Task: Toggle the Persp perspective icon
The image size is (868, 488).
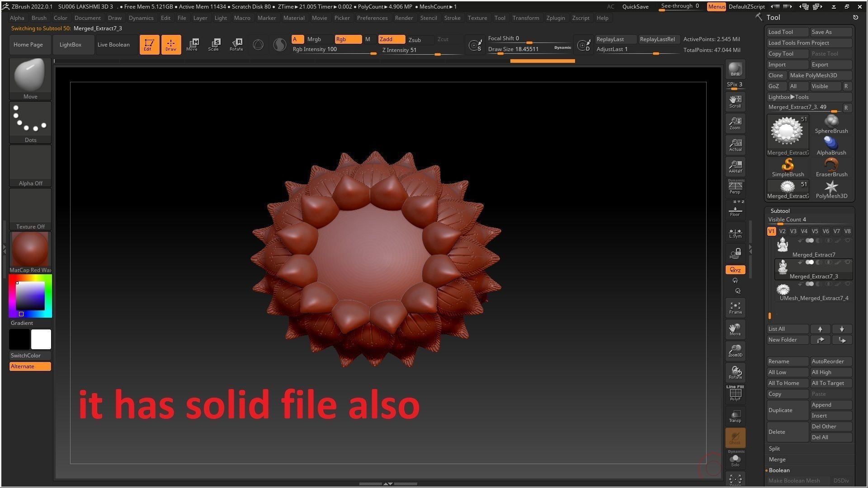Action: coord(735,188)
